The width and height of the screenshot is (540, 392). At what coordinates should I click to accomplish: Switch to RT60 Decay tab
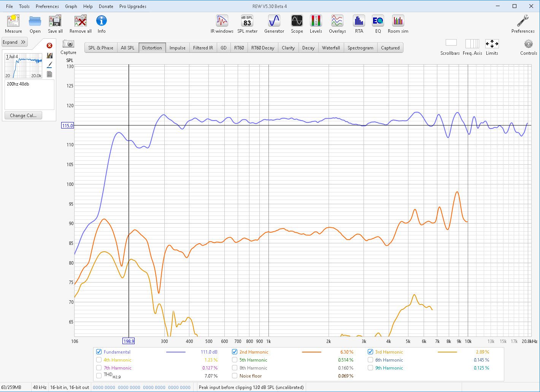(263, 48)
